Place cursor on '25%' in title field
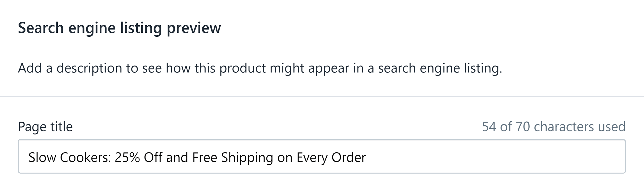 tap(127, 157)
